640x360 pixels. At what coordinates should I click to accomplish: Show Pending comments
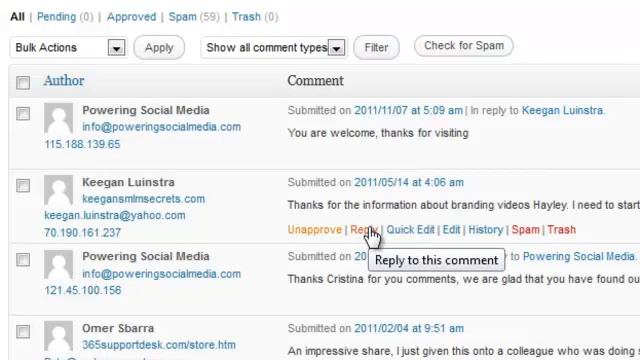pos(56,17)
